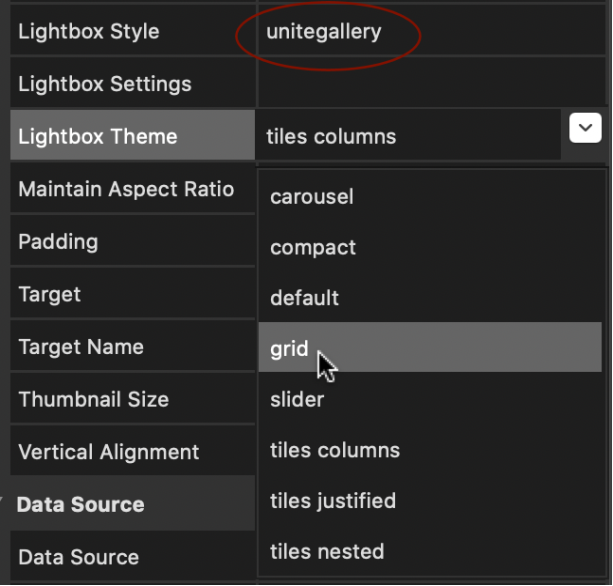Choose tiles nested from the list
Screen dimensions: 613x586
point(430,552)
